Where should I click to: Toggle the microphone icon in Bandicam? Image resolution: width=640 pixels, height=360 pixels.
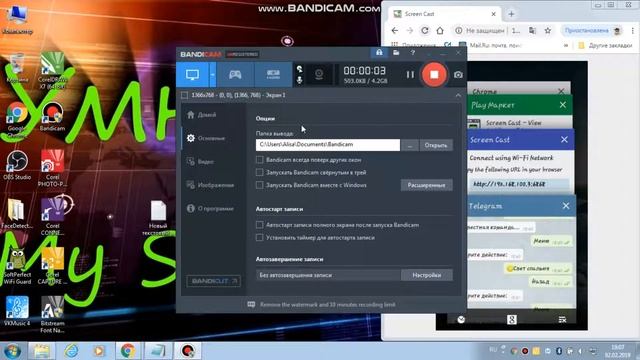pyautogui.click(x=300, y=80)
